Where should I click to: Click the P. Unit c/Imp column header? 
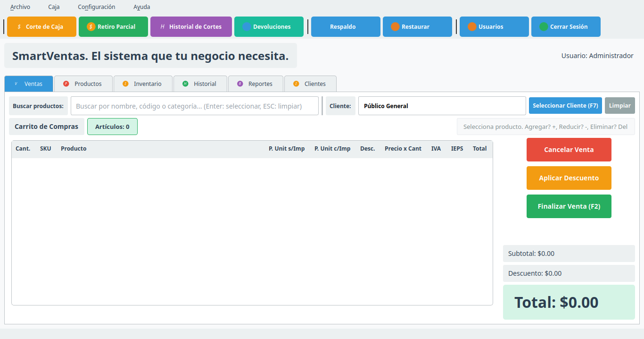point(332,149)
